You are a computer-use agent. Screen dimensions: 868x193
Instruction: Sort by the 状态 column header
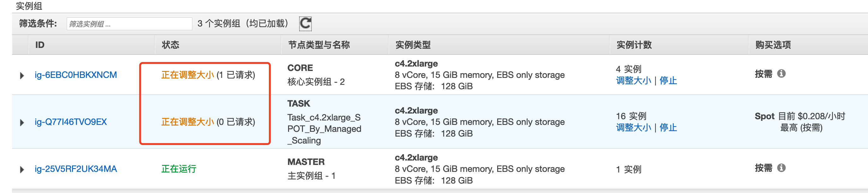pyautogui.click(x=171, y=45)
